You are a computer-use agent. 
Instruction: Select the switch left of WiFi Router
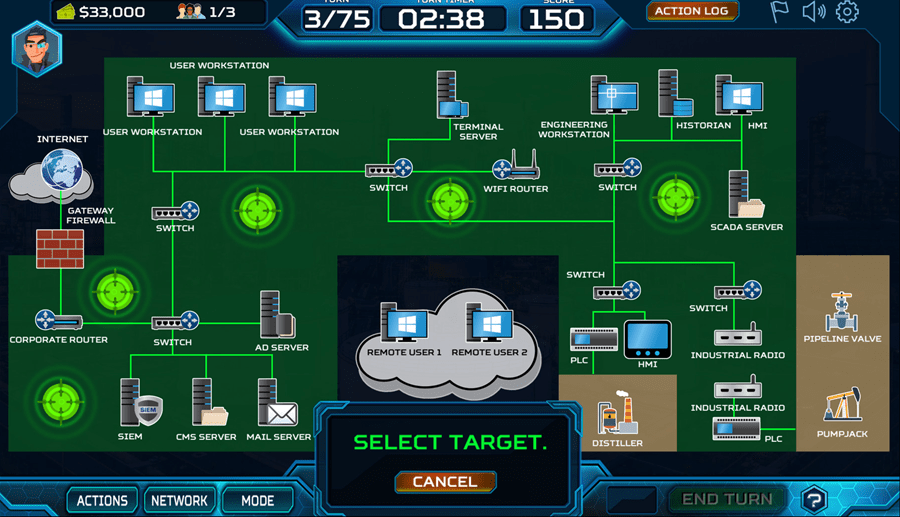pyautogui.click(x=389, y=169)
